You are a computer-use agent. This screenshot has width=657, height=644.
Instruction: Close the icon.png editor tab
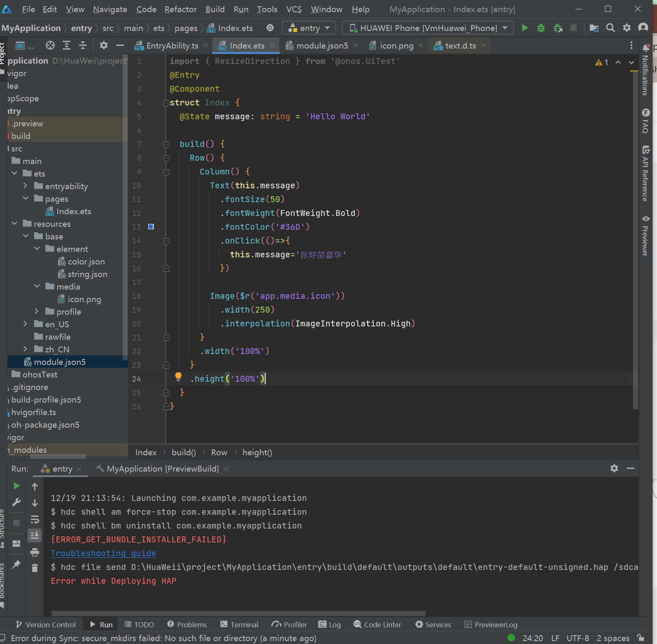(x=421, y=45)
